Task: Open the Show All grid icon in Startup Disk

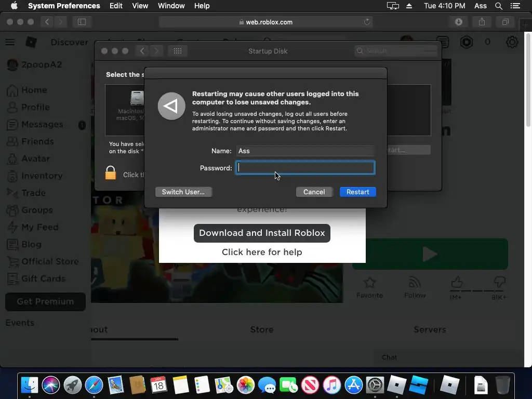Action: tap(178, 51)
